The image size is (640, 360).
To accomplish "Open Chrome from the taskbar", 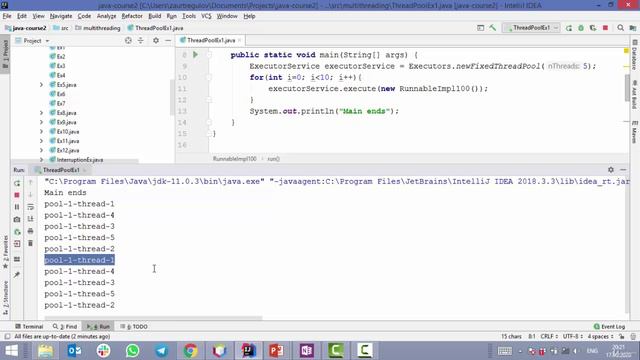I will click(x=190, y=351).
